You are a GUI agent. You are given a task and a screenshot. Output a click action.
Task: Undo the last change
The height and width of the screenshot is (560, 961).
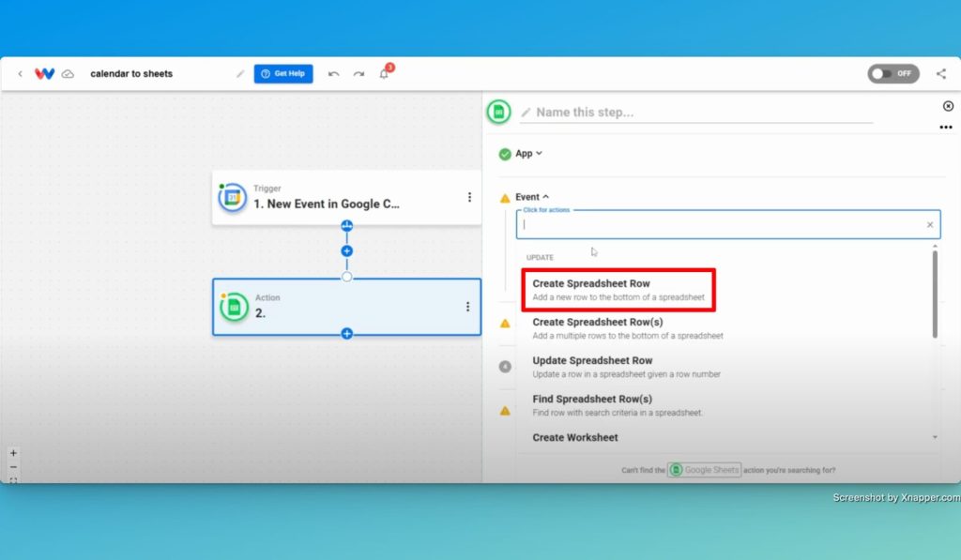click(x=333, y=74)
